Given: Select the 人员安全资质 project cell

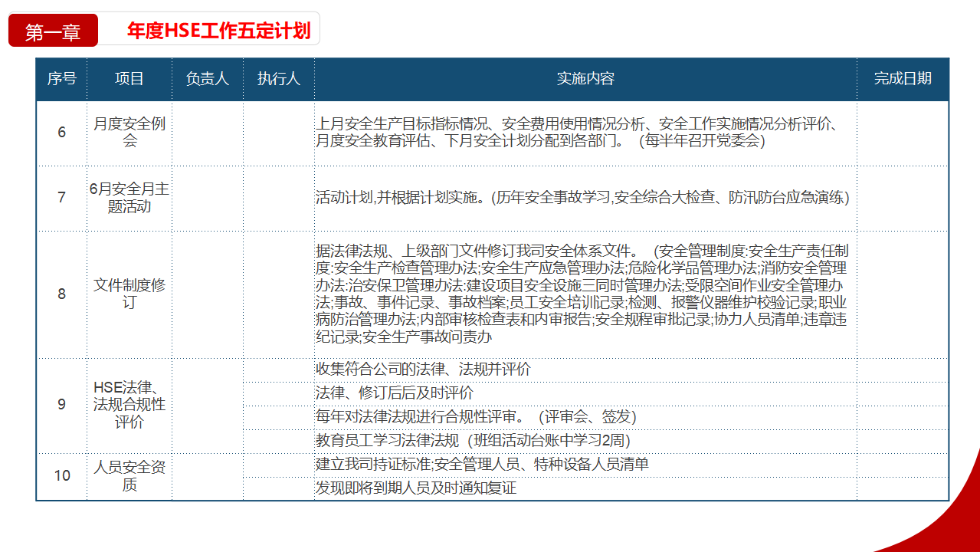Looking at the screenshot, I should click(x=129, y=476).
